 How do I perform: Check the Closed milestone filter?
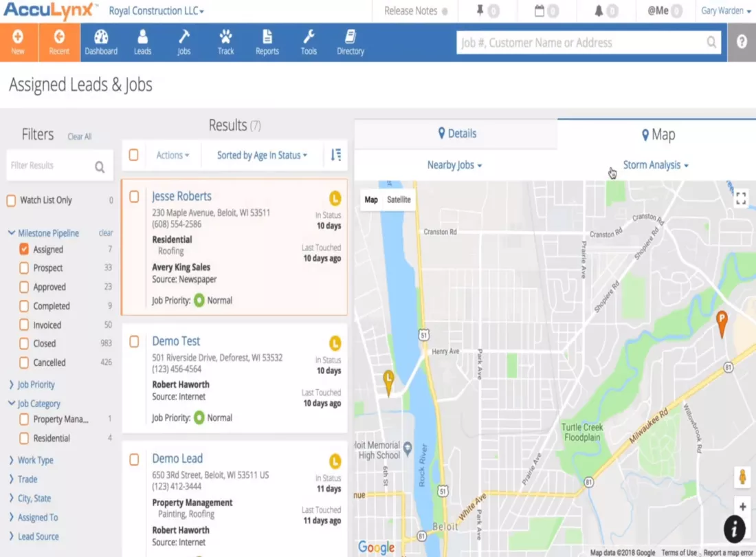click(x=24, y=343)
